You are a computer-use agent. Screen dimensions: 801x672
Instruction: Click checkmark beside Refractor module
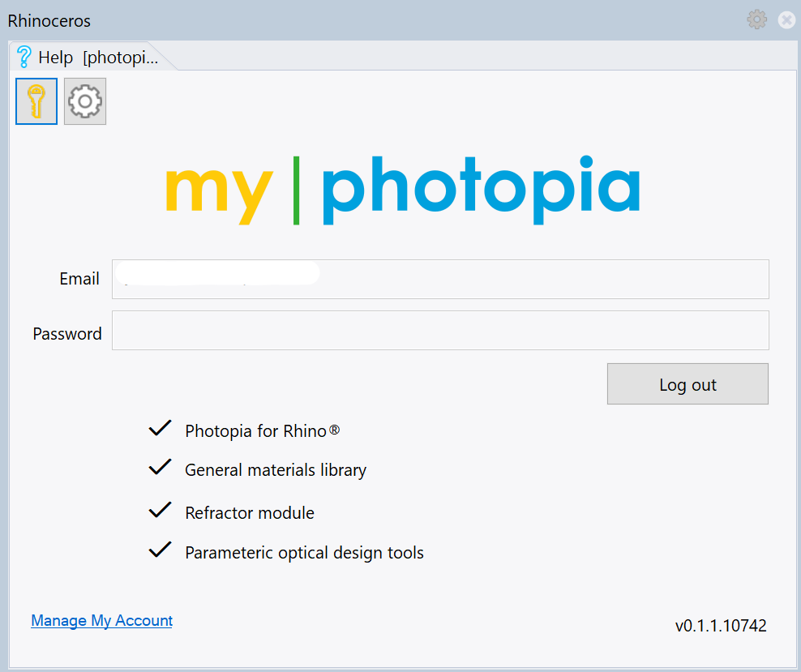160,510
